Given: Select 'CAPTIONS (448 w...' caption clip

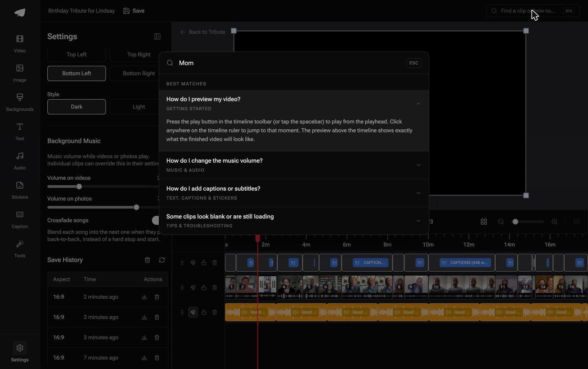Looking at the screenshot, I should (x=465, y=263).
